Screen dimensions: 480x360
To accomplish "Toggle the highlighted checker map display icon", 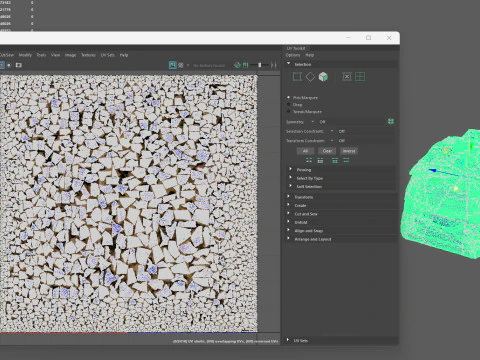I will [172, 65].
